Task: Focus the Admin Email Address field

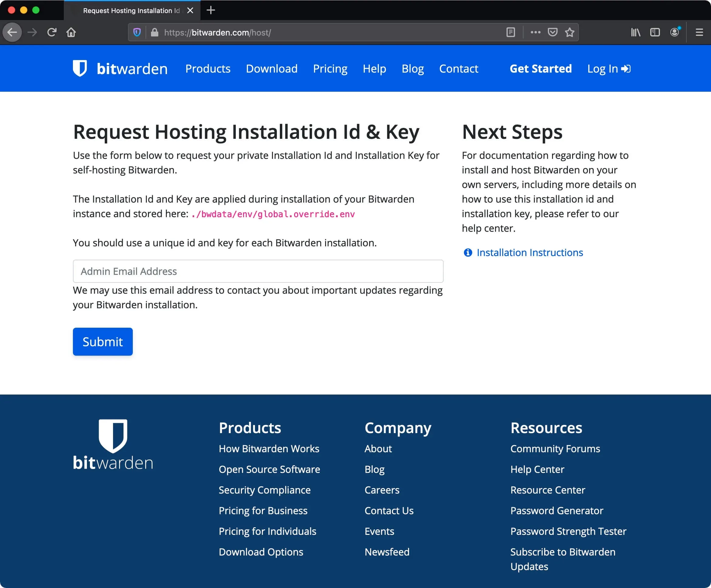Action: 258,271
